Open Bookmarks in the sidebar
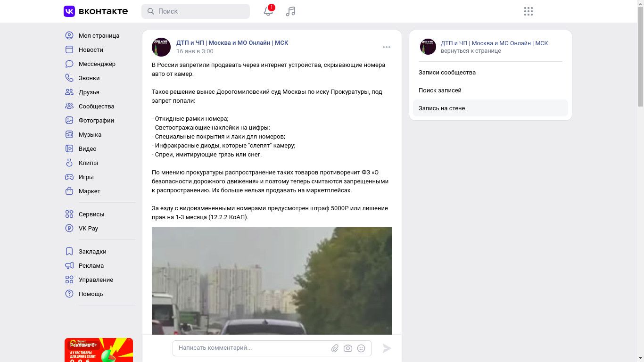 click(x=92, y=251)
